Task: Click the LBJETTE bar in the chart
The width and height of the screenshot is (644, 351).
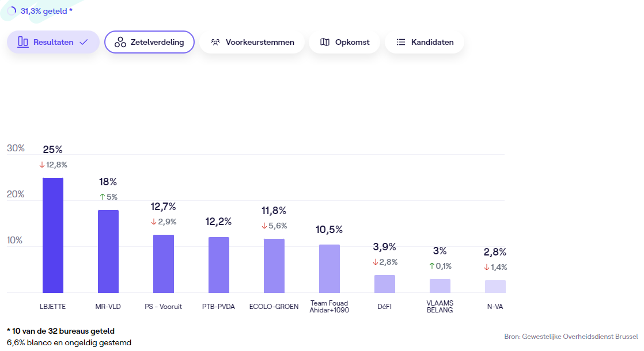Action: pos(53,235)
